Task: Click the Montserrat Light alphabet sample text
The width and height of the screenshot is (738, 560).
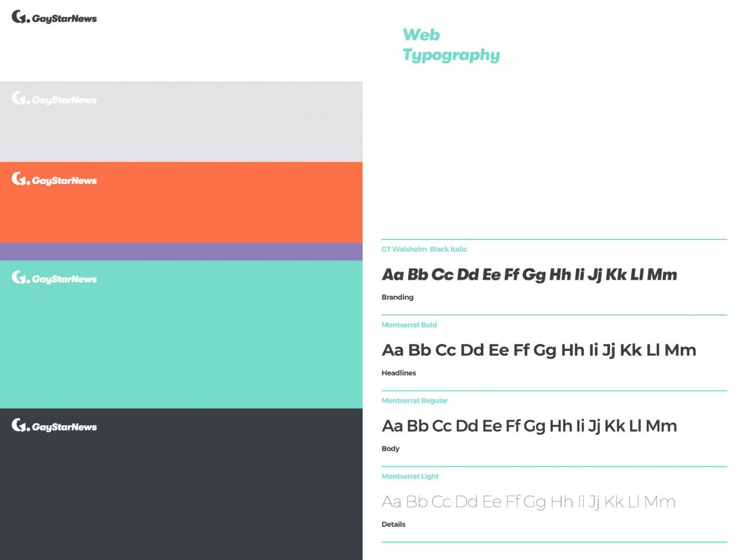Action: [x=528, y=502]
